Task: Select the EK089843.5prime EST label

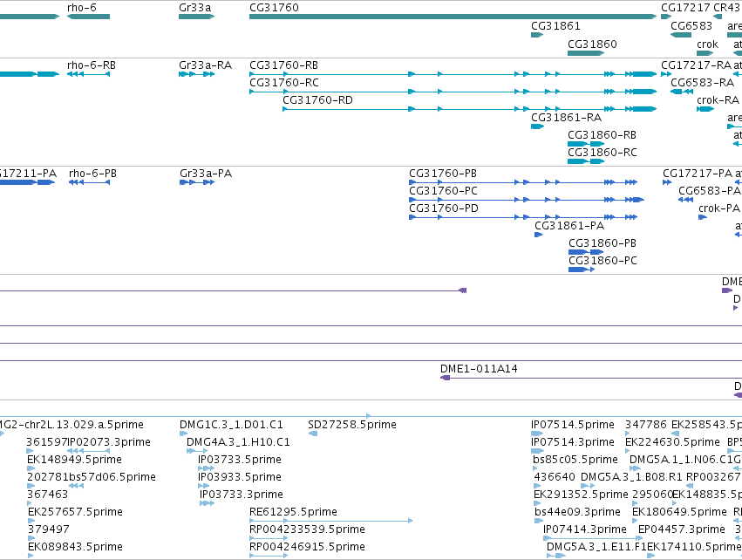Action: 75,548
